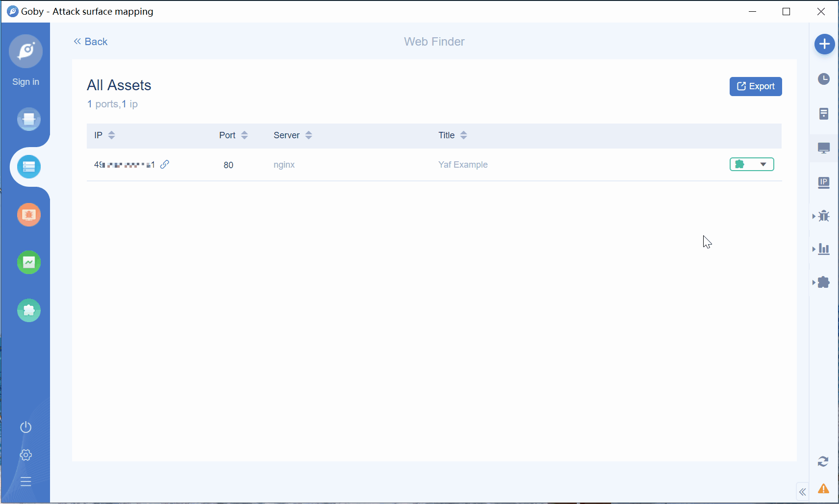Expand the sidebar hamburger menu
The width and height of the screenshot is (839, 504).
click(26, 481)
